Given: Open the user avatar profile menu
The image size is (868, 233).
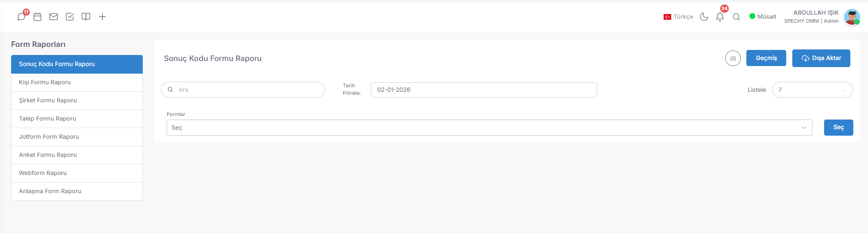Looking at the screenshot, I should pos(852,17).
